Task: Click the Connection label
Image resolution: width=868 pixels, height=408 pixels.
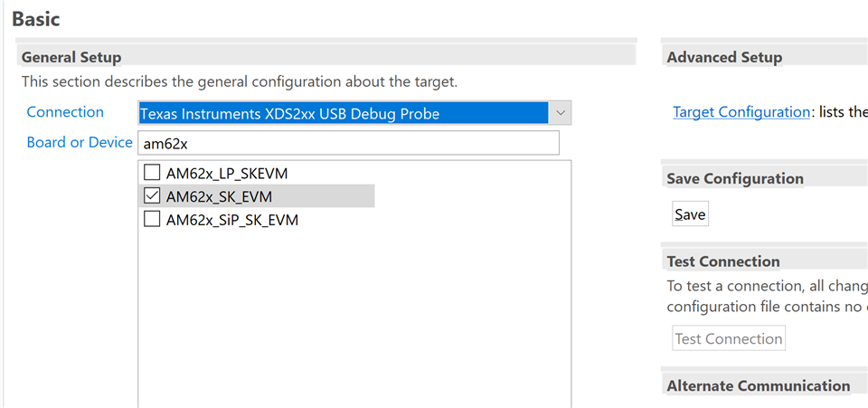Action: click(x=65, y=112)
